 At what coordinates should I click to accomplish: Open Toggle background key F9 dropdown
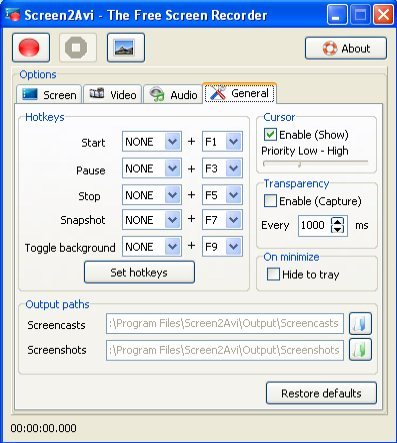pyautogui.click(x=222, y=246)
